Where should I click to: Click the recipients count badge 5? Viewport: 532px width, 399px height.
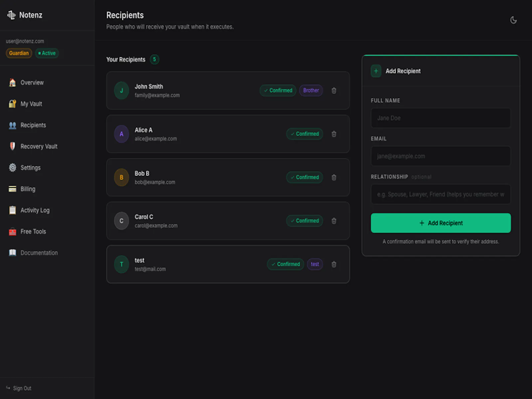click(154, 60)
